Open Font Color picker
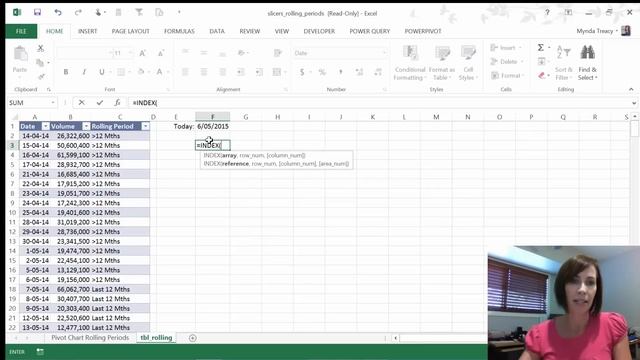The width and height of the screenshot is (640, 360). [x=159, y=72]
